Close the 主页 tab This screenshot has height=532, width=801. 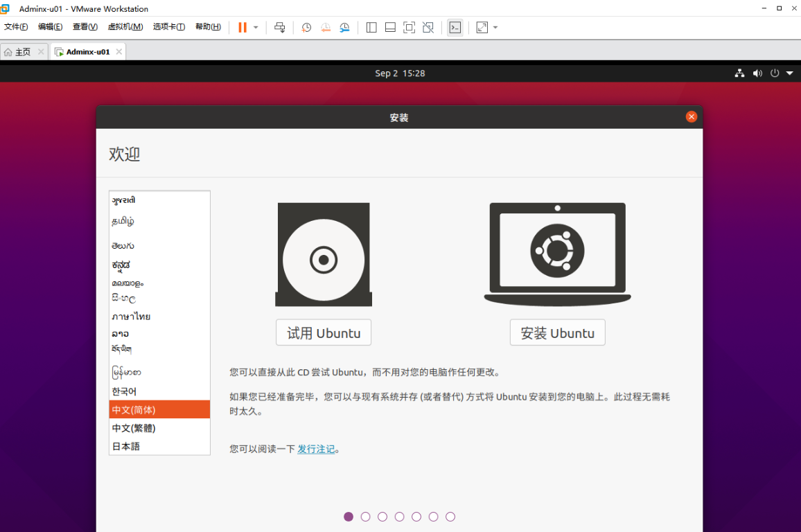click(41, 51)
